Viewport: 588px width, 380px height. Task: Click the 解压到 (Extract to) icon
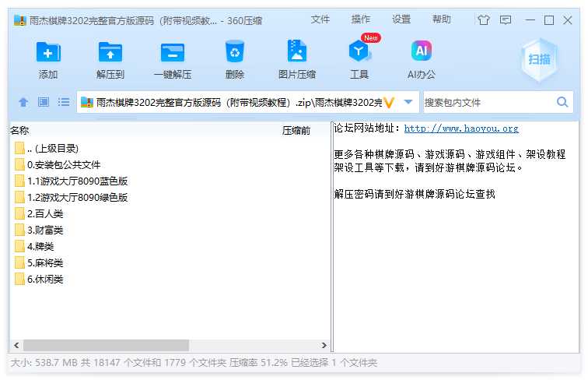[110, 52]
